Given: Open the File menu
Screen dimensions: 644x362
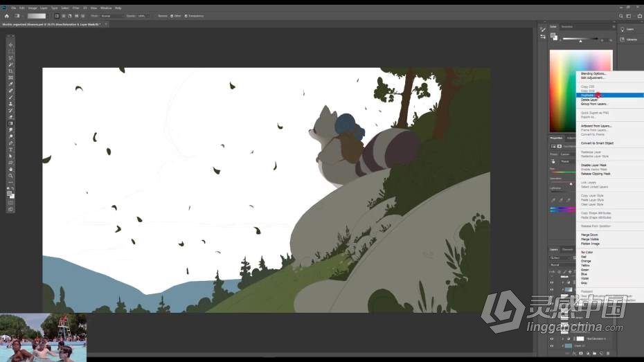Looking at the screenshot, I should coord(14,8).
